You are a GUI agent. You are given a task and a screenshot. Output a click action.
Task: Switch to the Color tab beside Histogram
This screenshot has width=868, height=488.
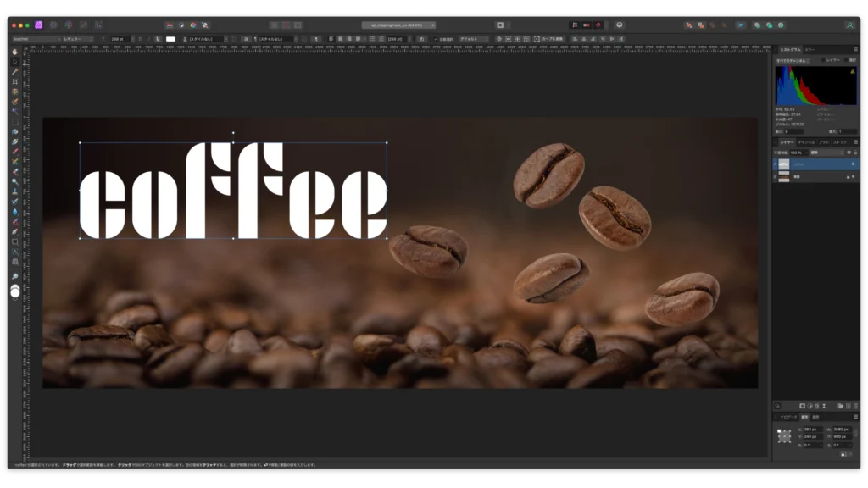coord(810,50)
